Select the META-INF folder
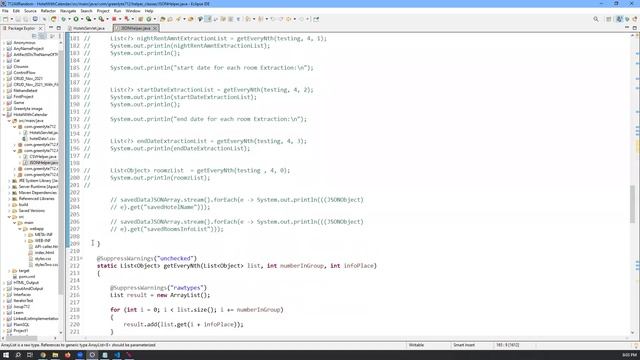The width and height of the screenshot is (640, 360). tap(43, 235)
